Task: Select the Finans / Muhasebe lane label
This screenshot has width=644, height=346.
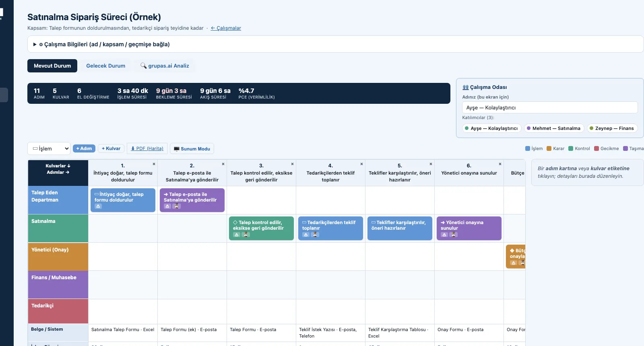Action: tap(58, 285)
